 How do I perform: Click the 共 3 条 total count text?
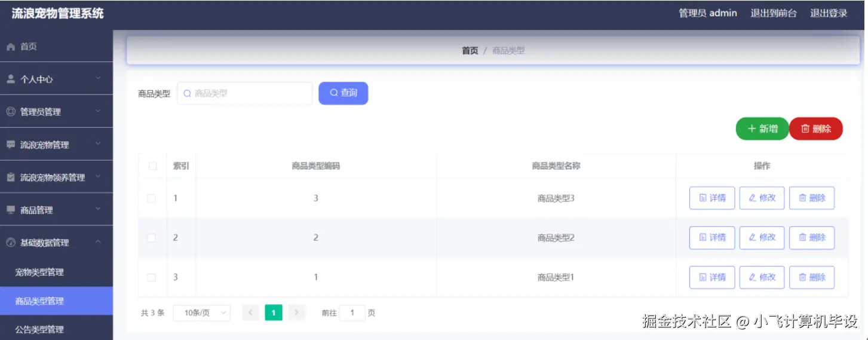click(x=153, y=313)
